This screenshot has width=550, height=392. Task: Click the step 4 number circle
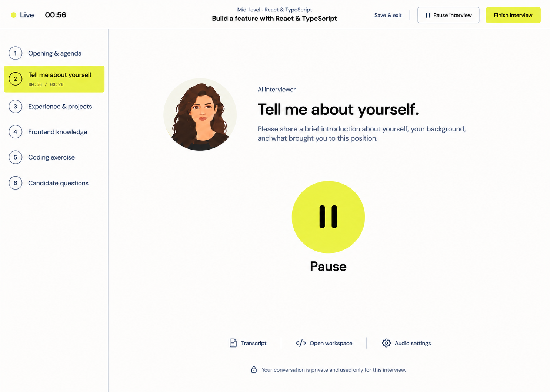15,132
